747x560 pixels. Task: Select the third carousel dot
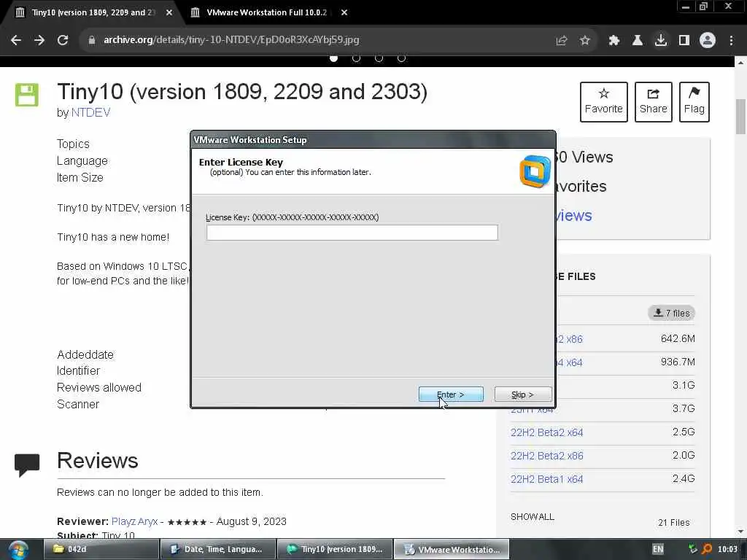tap(379, 58)
